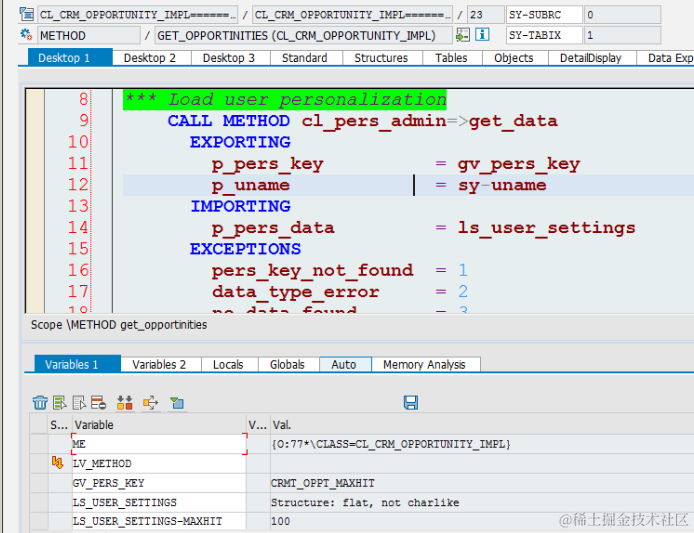Open the Standard tab

point(305,58)
